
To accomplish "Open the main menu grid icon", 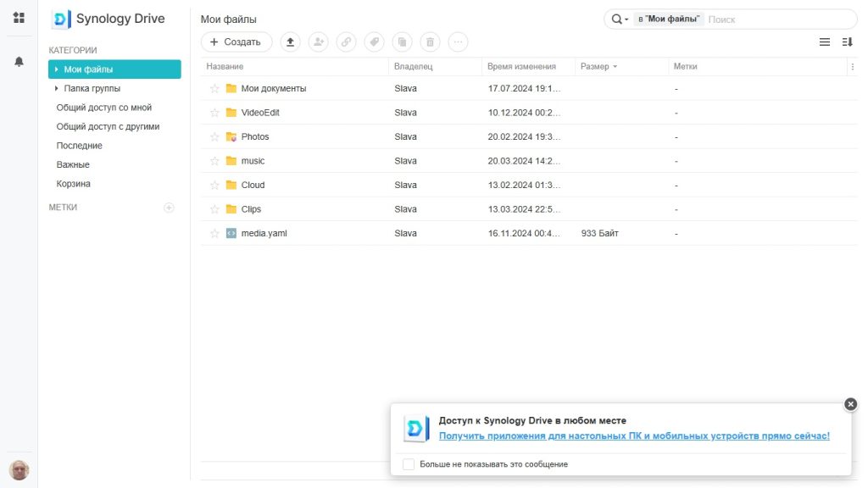I will click(x=19, y=18).
